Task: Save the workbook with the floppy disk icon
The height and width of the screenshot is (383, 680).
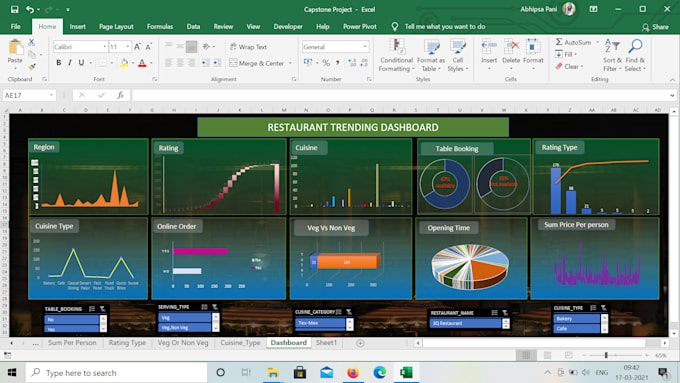Action: pyautogui.click(x=14, y=9)
